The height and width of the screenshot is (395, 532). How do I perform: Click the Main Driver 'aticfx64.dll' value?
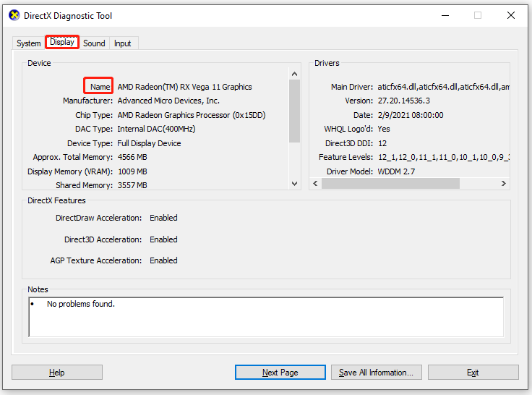(x=443, y=87)
